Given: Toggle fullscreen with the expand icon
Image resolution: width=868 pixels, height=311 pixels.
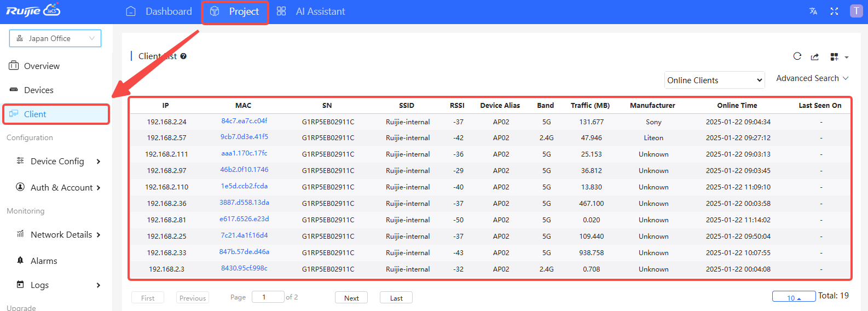Looking at the screenshot, I should 834,11.
